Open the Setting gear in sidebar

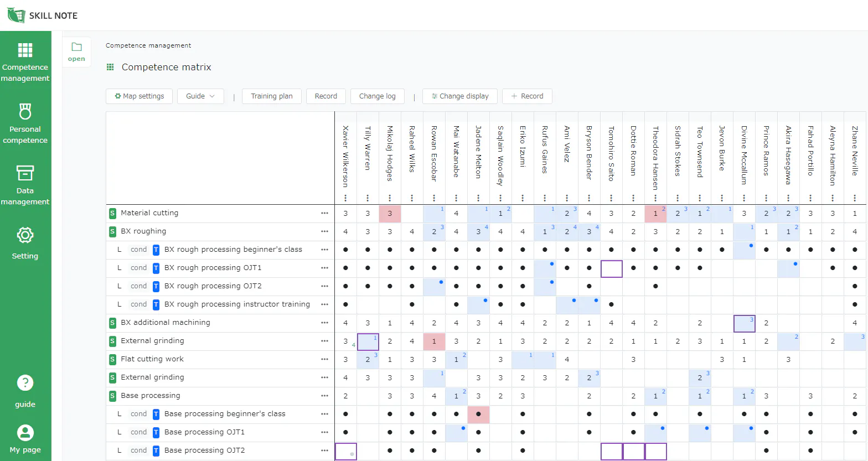point(25,243)
